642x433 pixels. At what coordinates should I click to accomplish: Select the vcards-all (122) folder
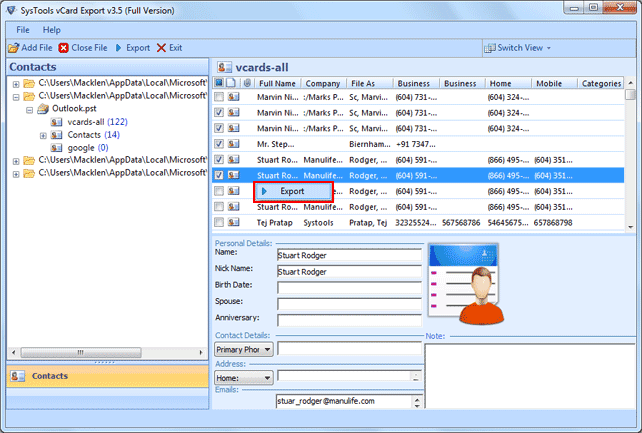click(97, 122)
